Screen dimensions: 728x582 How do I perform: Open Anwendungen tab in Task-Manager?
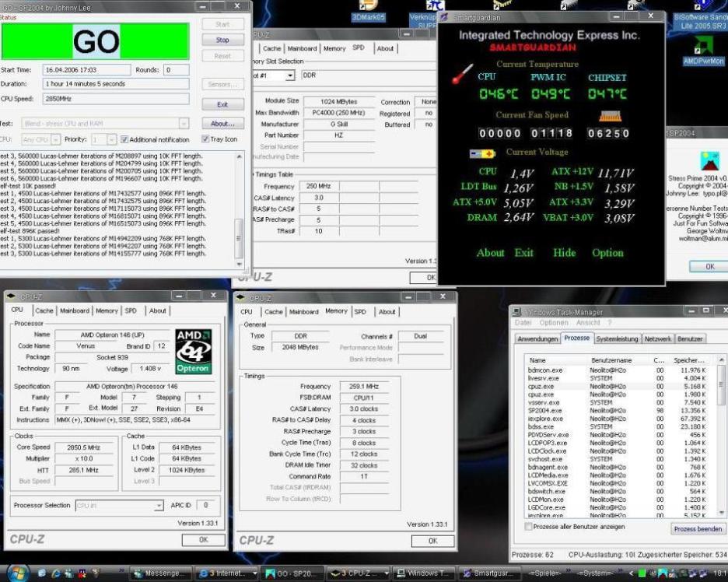pos(537,338)
